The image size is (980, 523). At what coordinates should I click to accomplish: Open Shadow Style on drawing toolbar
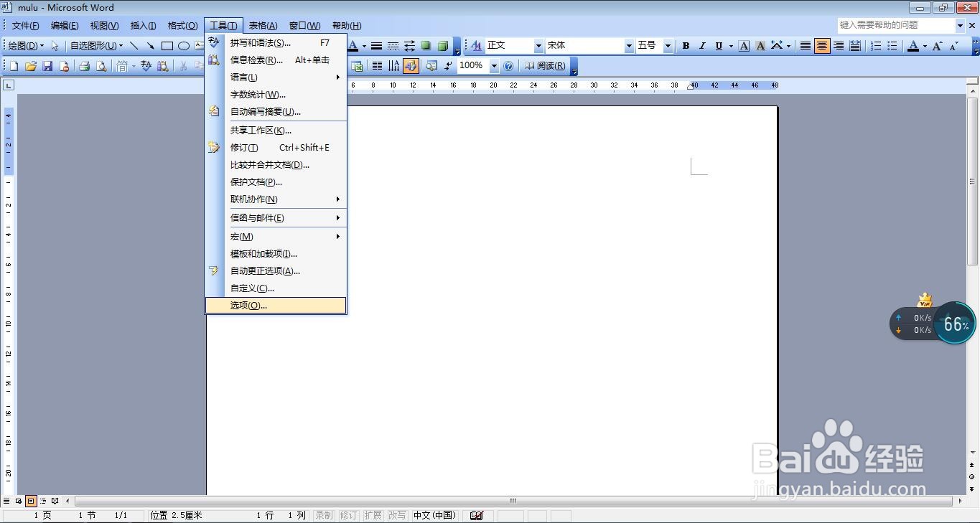tap(426, 45)
